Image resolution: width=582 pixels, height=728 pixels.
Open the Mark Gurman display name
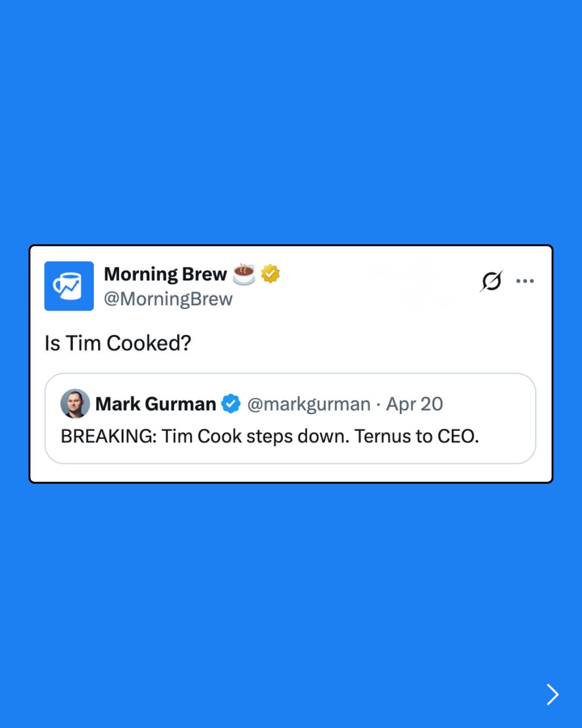point(156,404)
